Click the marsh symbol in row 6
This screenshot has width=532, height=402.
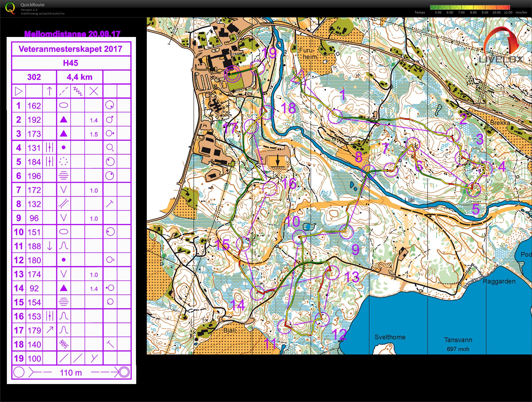(x=63, y=176)
